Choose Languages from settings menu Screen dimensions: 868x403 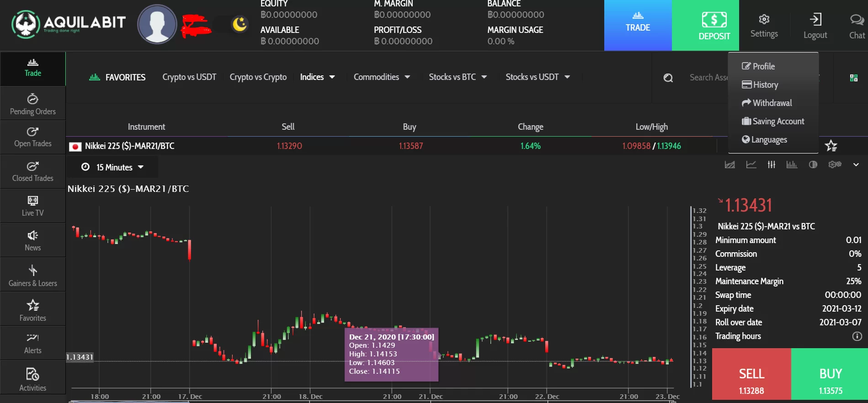point(764,139)
